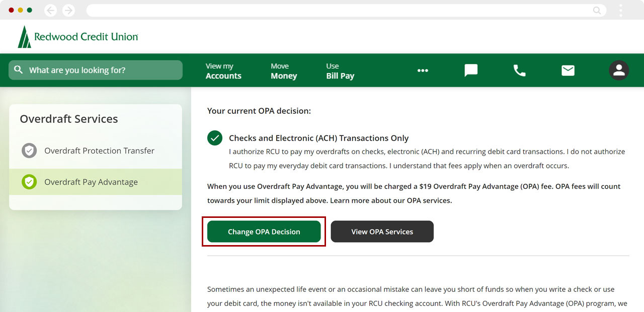Click the 'Overdraft Services' heading
This screenshot has width=644, height=312.
pyautogui.click(x=69, y=119)
